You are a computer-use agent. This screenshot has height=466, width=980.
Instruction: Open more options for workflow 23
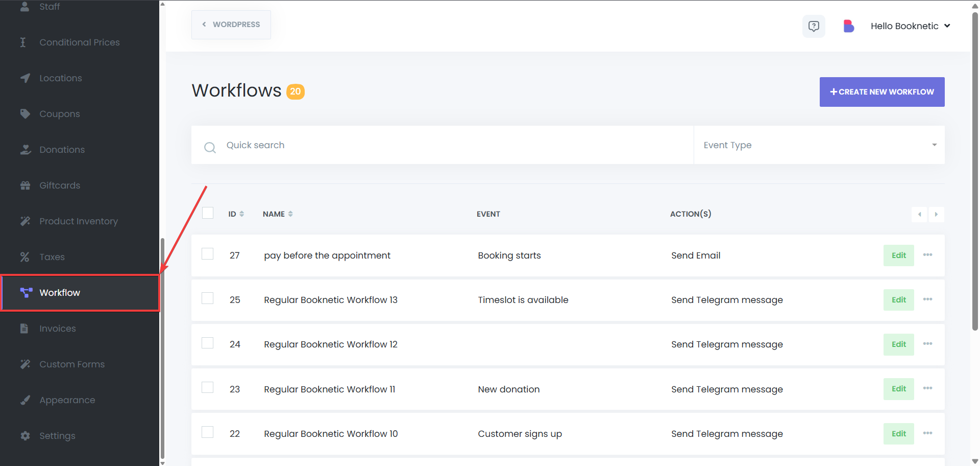(927, 388)
